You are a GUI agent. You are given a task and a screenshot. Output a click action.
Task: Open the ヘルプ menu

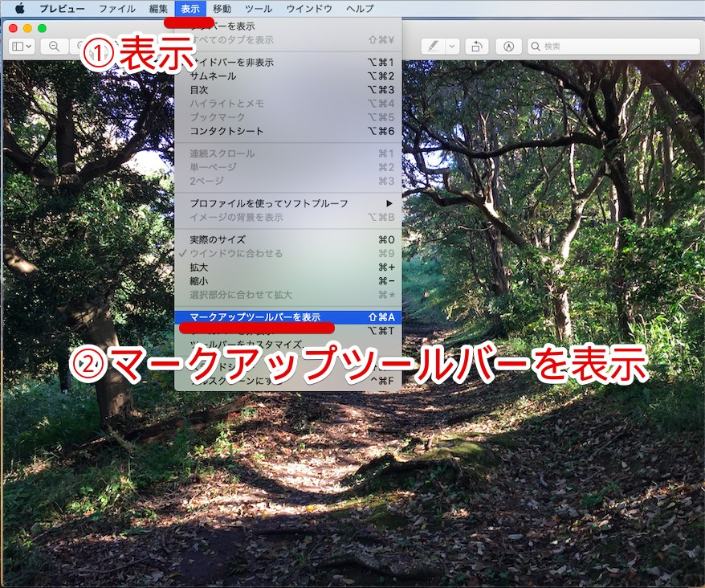(x=360, y=9)
